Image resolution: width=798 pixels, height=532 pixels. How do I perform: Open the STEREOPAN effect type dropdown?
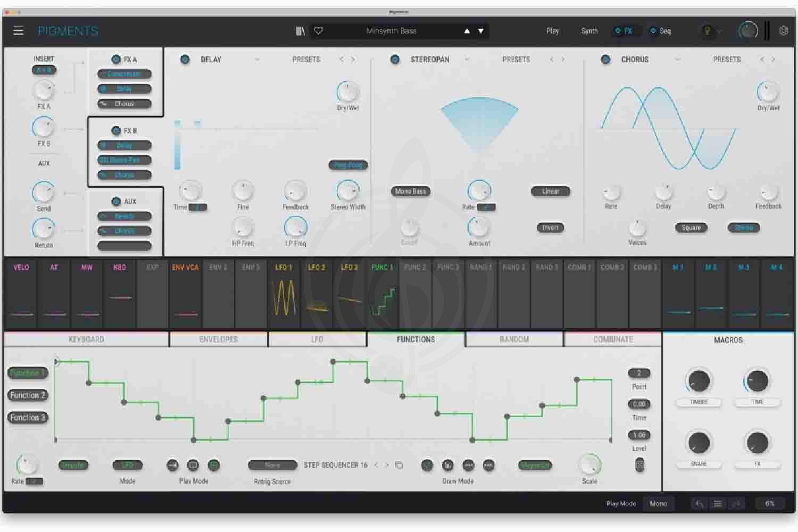point(467,60)
